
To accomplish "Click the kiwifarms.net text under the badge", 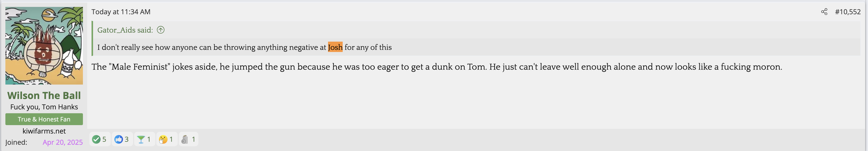I will pos(44,131).
